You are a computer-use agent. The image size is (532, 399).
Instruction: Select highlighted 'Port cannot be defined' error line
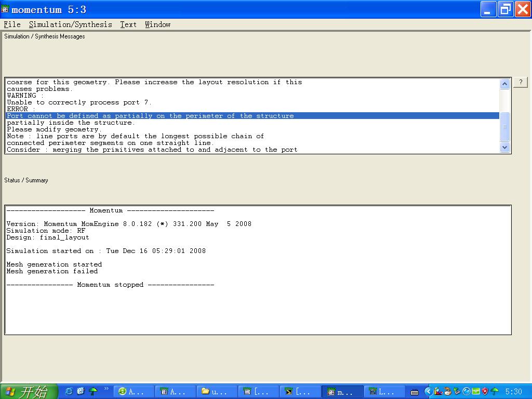252,116
